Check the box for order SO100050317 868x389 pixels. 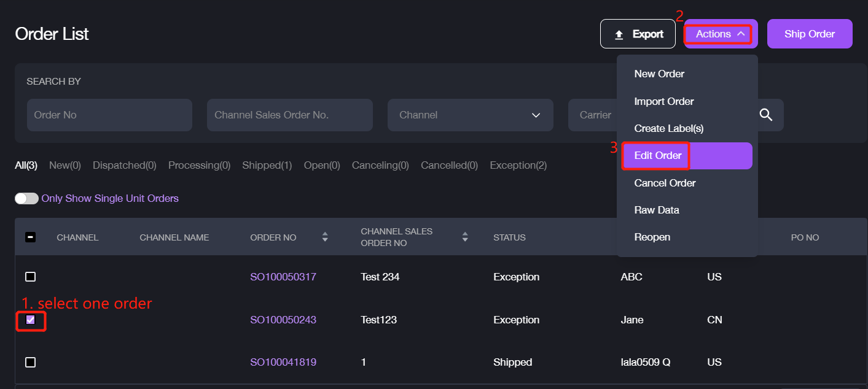pyautogui.click(x=30, y=277)
